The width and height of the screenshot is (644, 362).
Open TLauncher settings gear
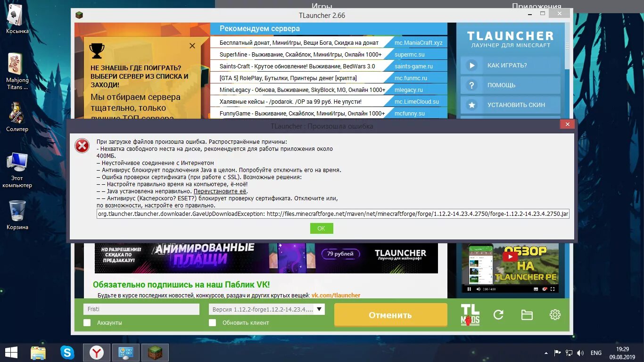pyautogui.click(x=555, y=315)
